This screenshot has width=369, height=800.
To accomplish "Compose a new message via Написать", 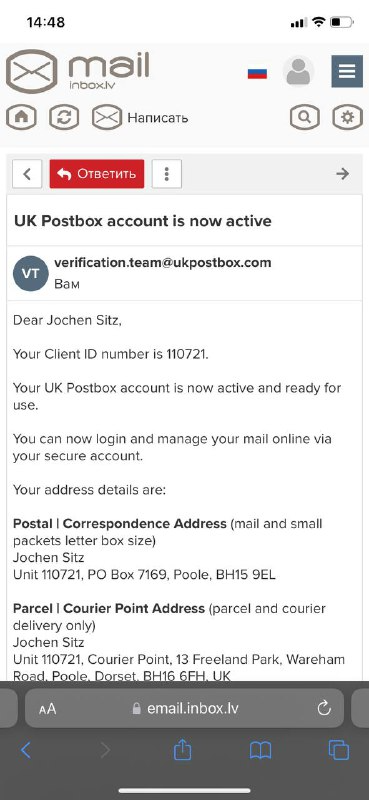I will (140, 118).
